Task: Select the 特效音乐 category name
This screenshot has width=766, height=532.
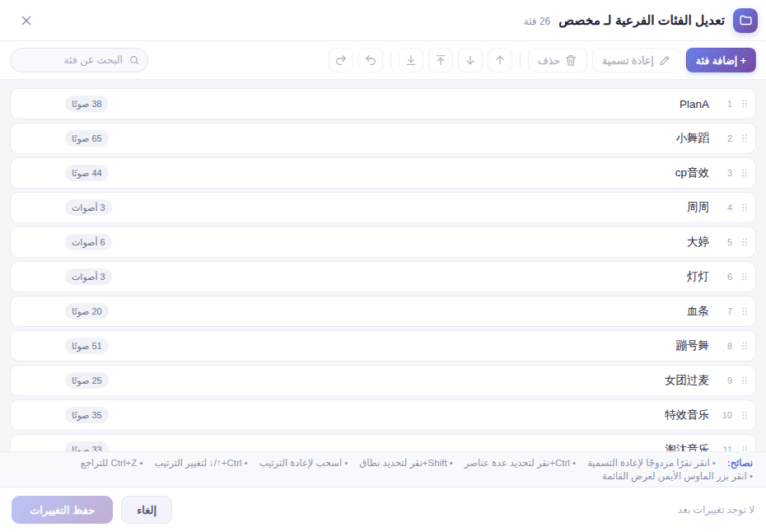Action: [687, 415]
